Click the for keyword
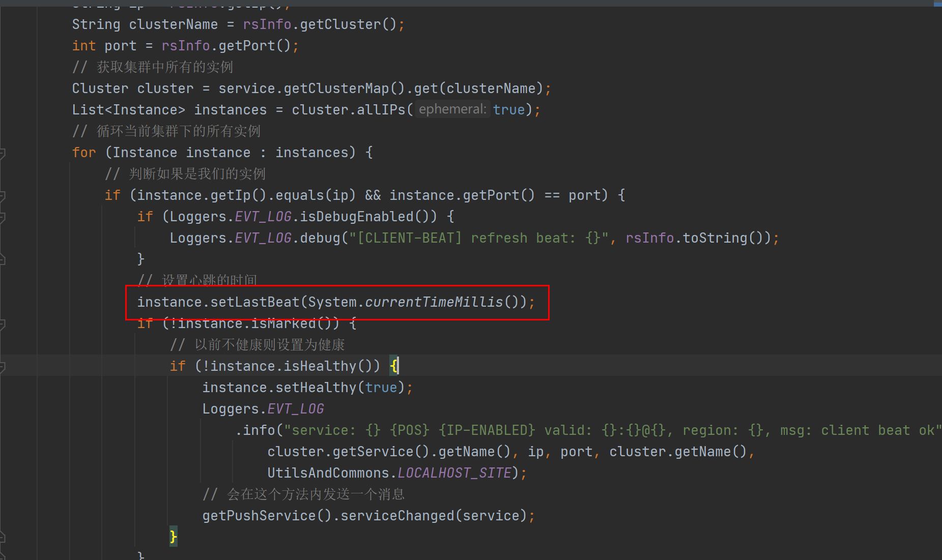 coord(84,153)
